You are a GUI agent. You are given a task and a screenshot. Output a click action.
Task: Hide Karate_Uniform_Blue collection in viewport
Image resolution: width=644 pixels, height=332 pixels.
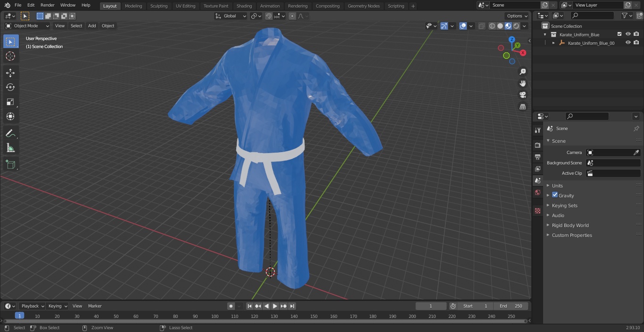(628, 34)
